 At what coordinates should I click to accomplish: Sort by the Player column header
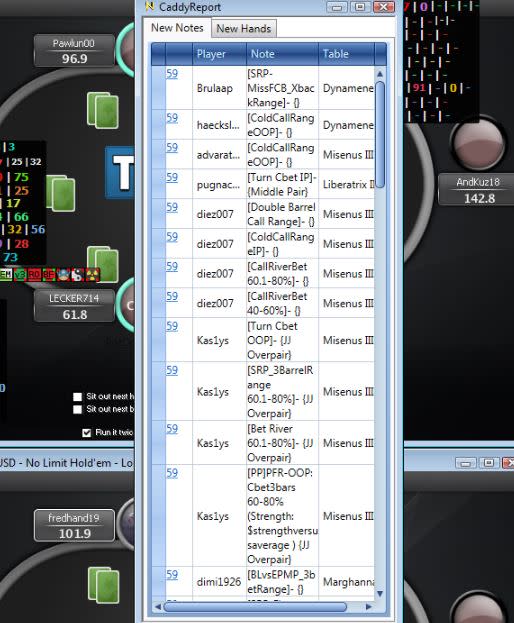(x=219, y=54)
